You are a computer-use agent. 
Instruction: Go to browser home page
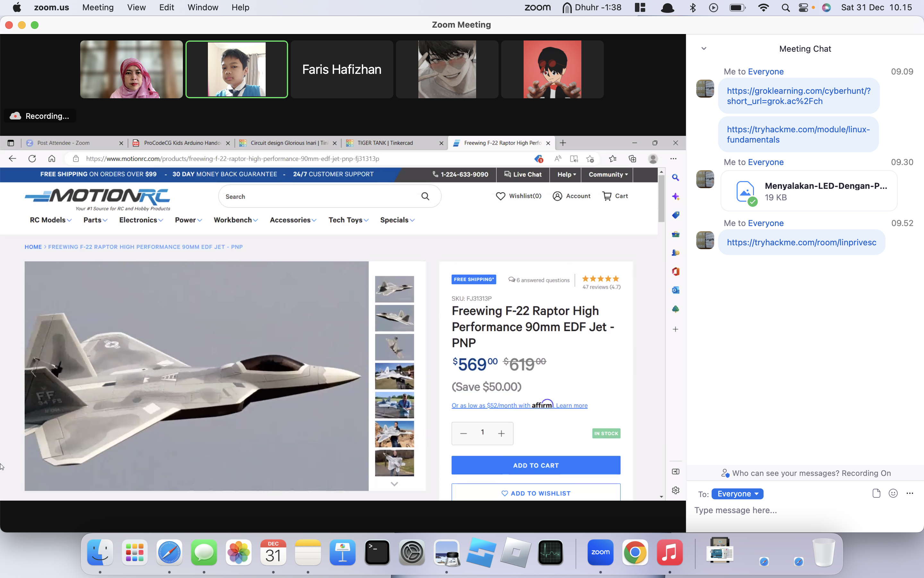(52, 159)
